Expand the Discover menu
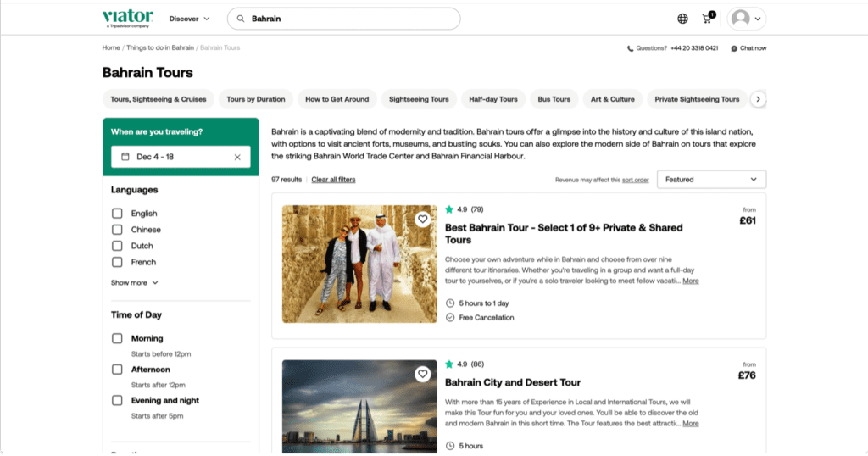This screenshot has width=868, height=456. tap(189, 19)
